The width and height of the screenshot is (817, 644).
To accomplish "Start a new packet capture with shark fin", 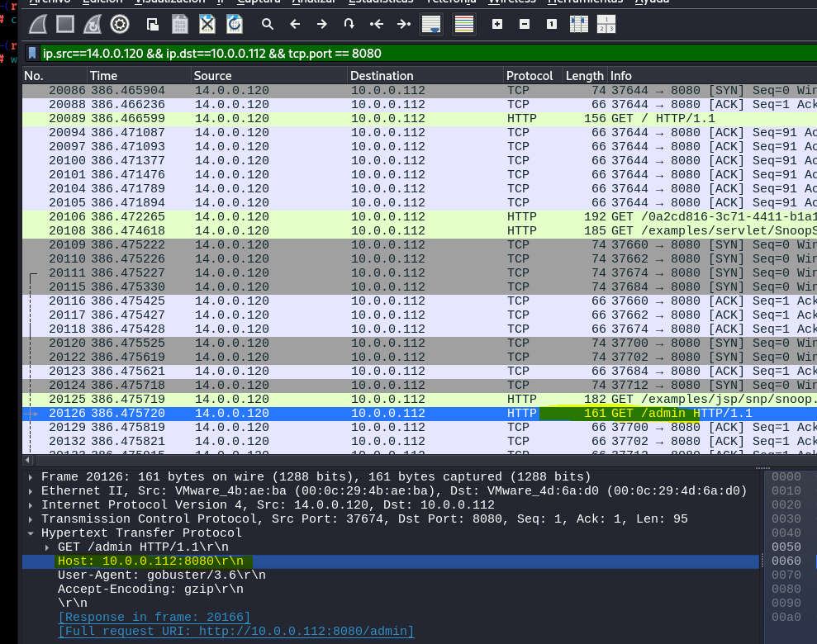I will coord(38,24).
